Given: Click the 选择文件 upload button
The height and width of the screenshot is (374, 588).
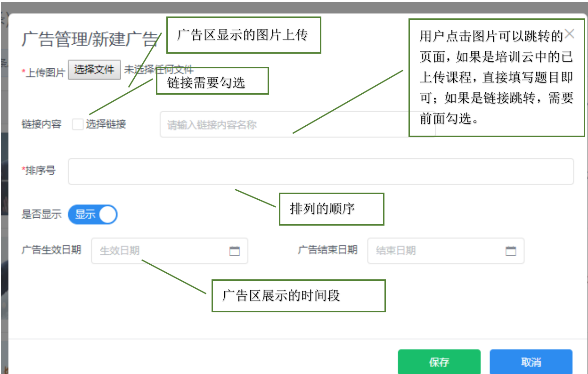Looking at the screenshot, I should tap(94, 70).
